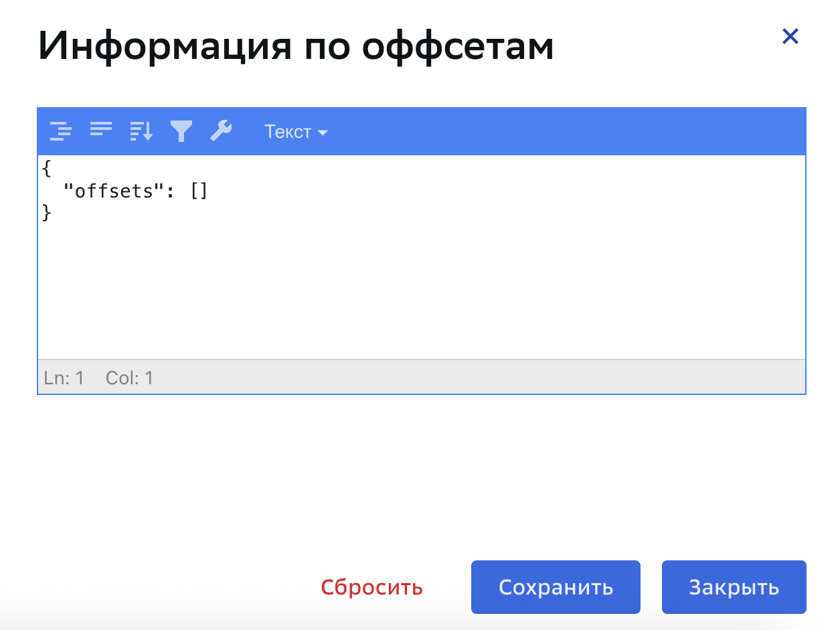This screenshot has width=840, height=630.
Task: Click the Сохранить button
Action: click(556, 587)
